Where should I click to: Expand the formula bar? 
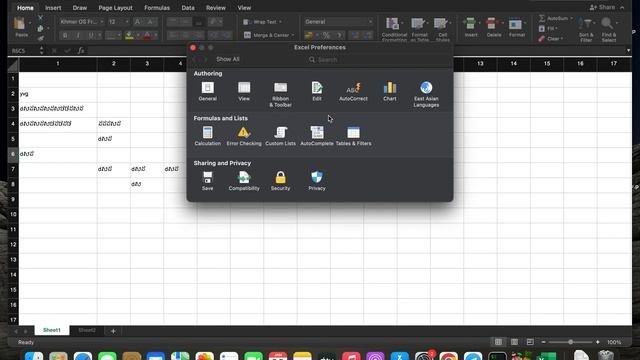tap(628, 51)
